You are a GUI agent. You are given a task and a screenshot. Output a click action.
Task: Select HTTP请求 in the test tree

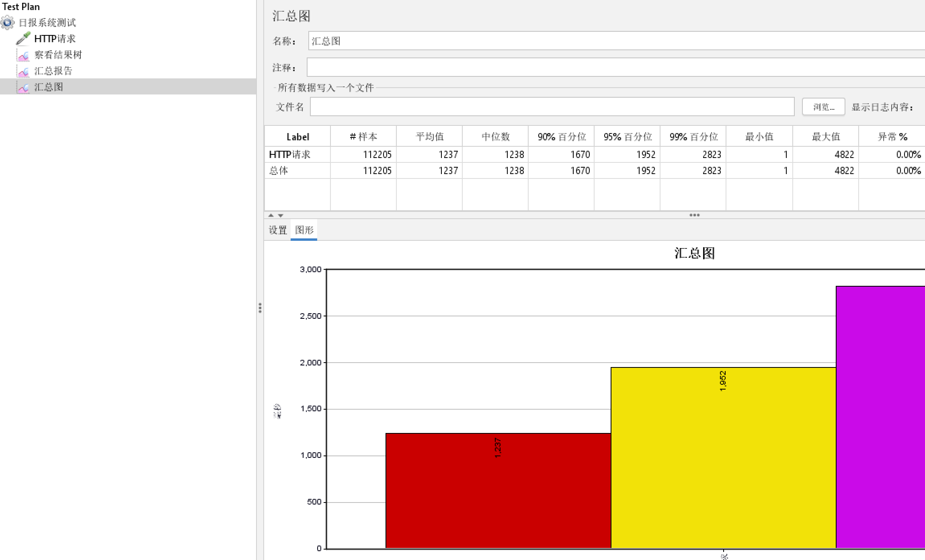click(x=55, y=39)
